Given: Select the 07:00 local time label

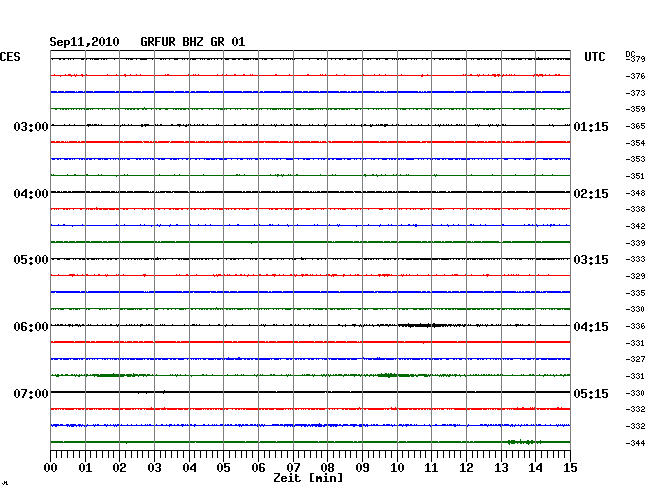Looking at the screenshot, I should point(31,393).
